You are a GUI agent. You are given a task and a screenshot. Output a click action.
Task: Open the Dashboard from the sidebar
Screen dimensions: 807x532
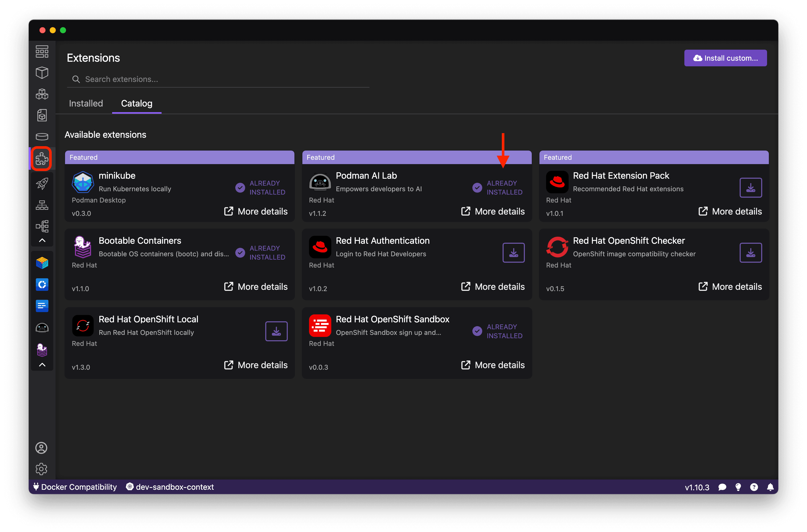point(41,51)
